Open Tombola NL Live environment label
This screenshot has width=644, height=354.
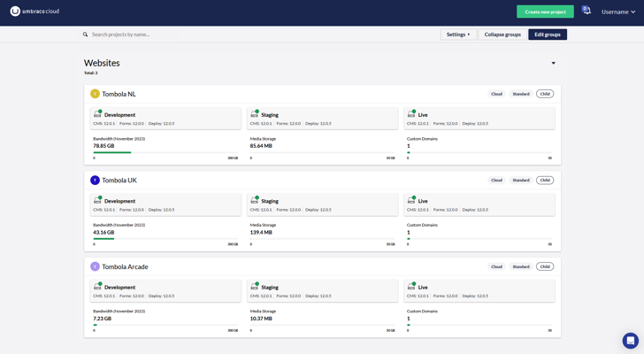pos(423,115)
